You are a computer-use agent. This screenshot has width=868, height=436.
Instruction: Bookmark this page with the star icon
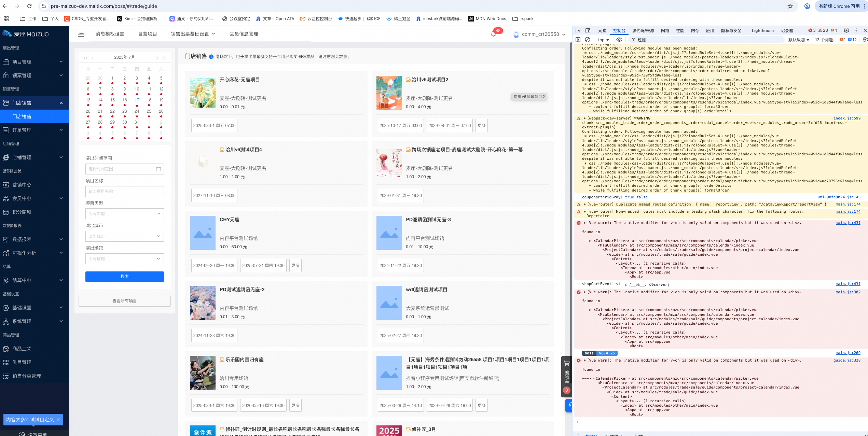[x=790, y=6]
